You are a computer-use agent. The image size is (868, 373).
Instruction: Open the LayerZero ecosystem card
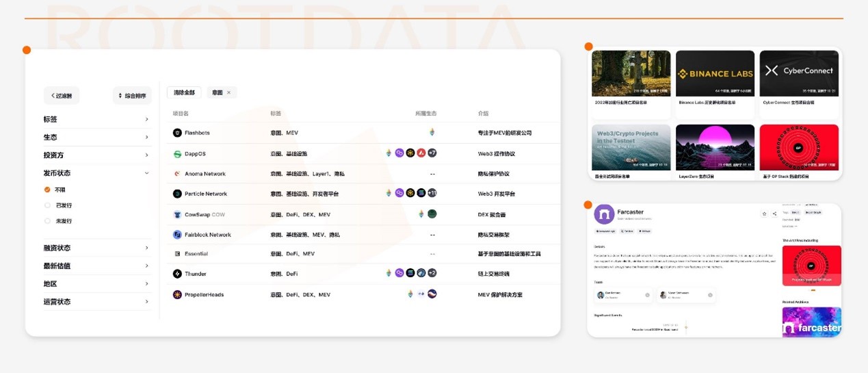[715, 152]
